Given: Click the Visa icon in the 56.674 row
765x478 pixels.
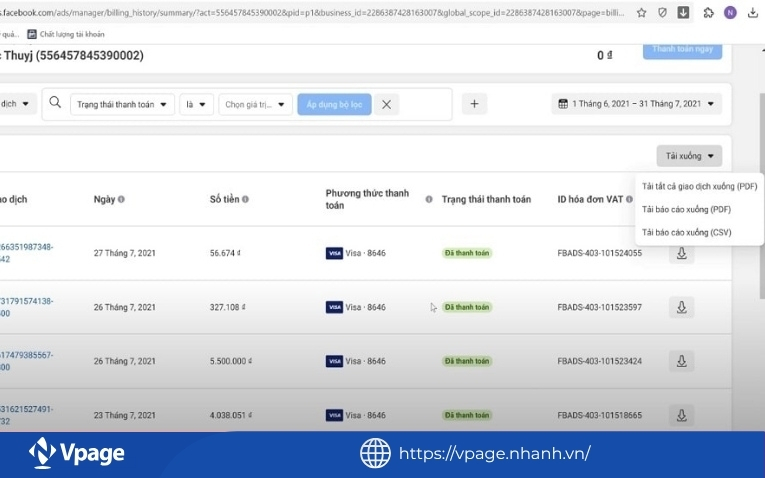Looking at the screenshot, I should click(x=334, y=253).
